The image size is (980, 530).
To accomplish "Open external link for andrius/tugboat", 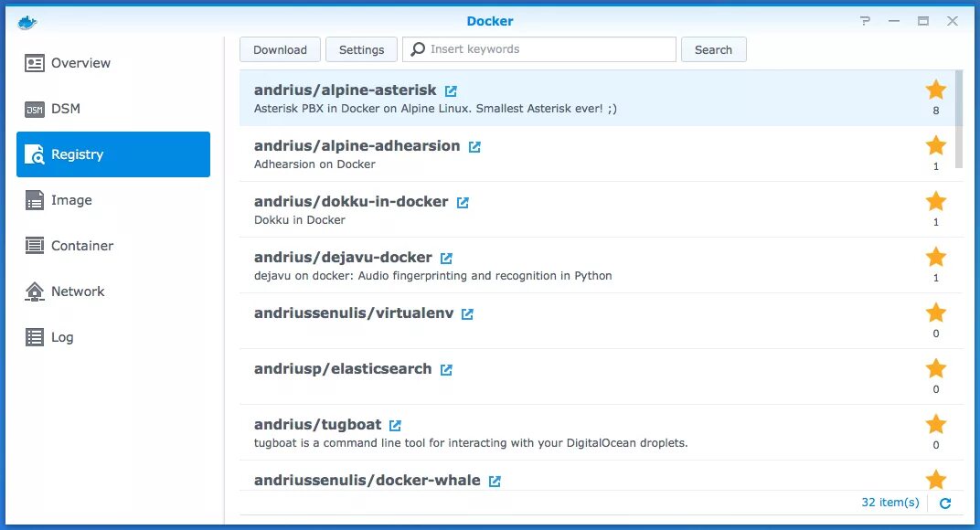I will [395, 425].
